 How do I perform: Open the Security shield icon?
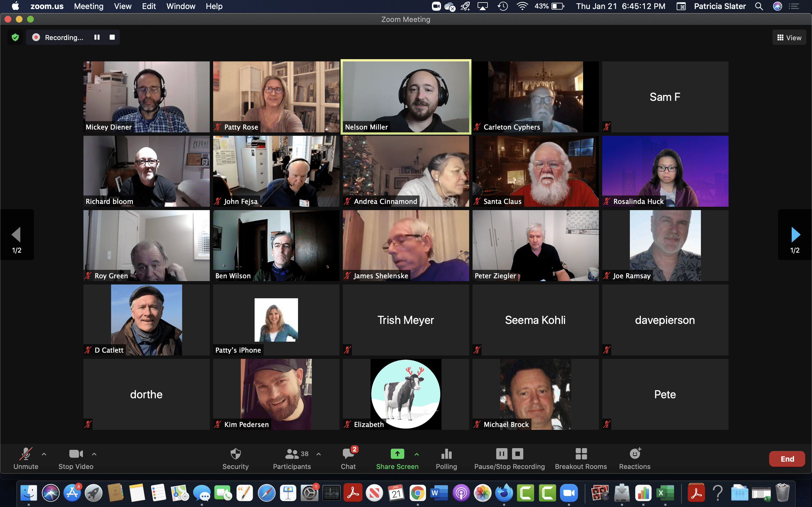pyautogui.click(x=235, y=454)
